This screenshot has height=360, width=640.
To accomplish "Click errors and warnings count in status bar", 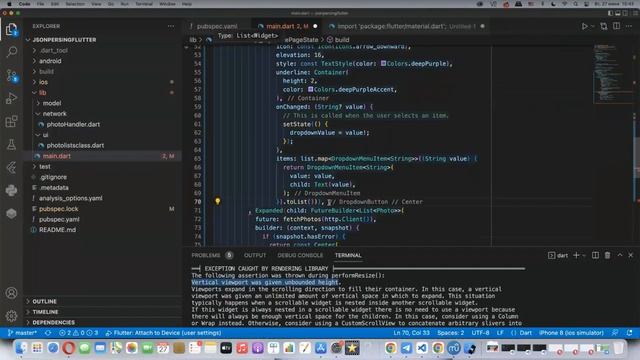I will point(78,333).
